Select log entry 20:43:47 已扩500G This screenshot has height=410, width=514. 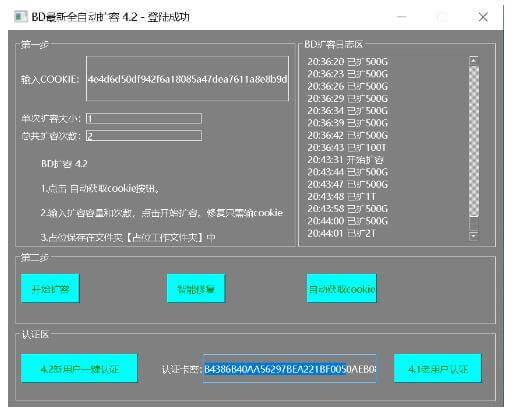(x=347, y=184)
